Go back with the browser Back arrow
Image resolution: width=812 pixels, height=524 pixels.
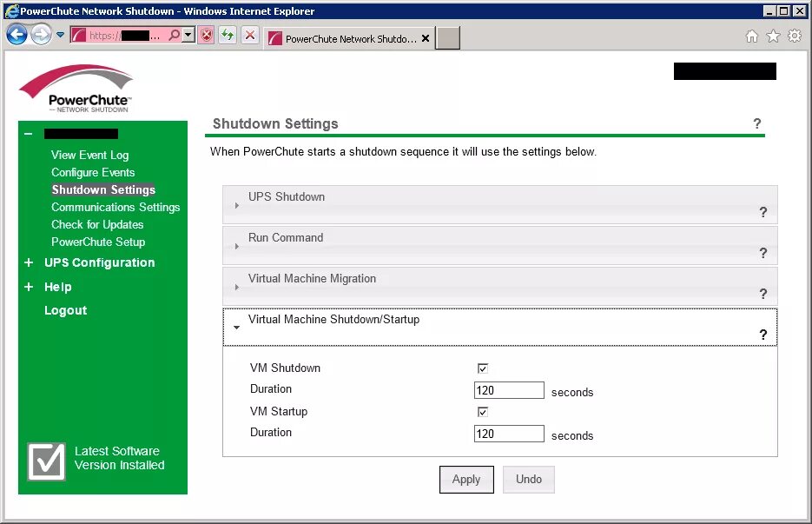coord(17,35)
